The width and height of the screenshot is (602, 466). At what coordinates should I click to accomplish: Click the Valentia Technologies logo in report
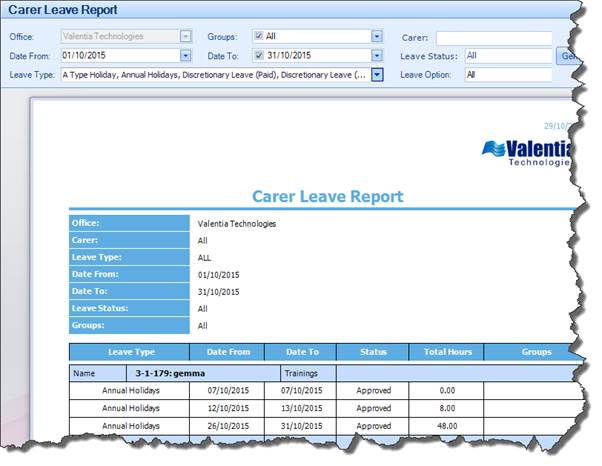coord(527,153)
